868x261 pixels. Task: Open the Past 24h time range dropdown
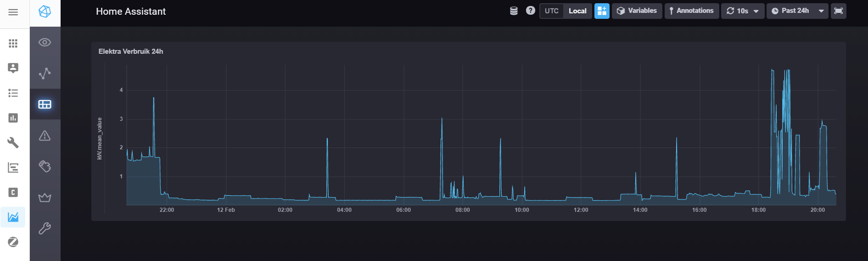coord(797,11)
